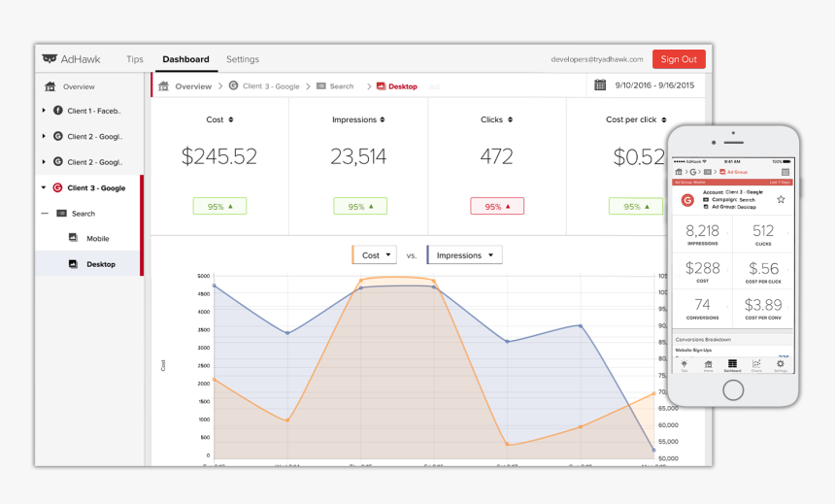Click the image icon beside Mobile ad group

pos(73,238)
